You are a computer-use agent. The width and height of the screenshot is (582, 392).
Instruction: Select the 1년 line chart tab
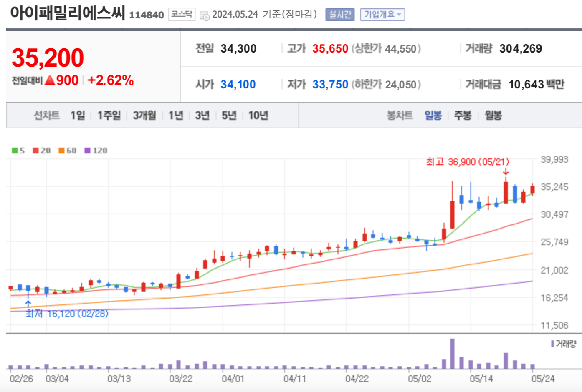pos(176,115)
